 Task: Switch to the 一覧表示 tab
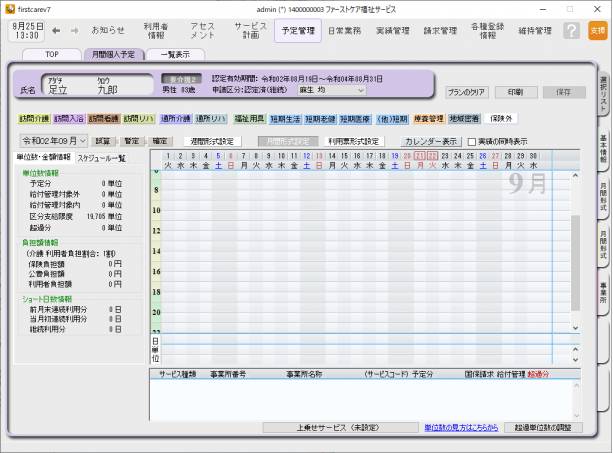175,54
